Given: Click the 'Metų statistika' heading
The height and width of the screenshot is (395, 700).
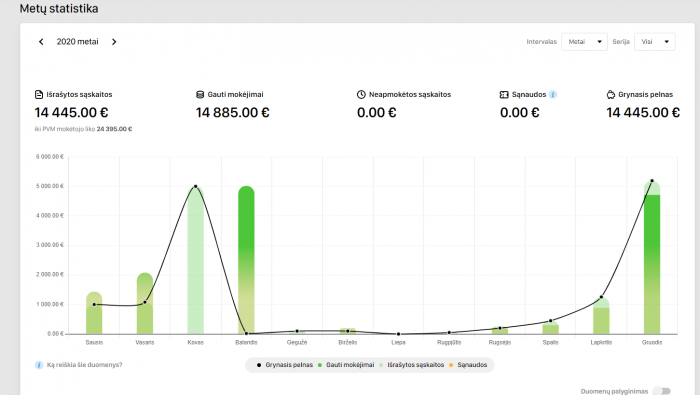Looking at the screenshot, I should tap(59, 9).
